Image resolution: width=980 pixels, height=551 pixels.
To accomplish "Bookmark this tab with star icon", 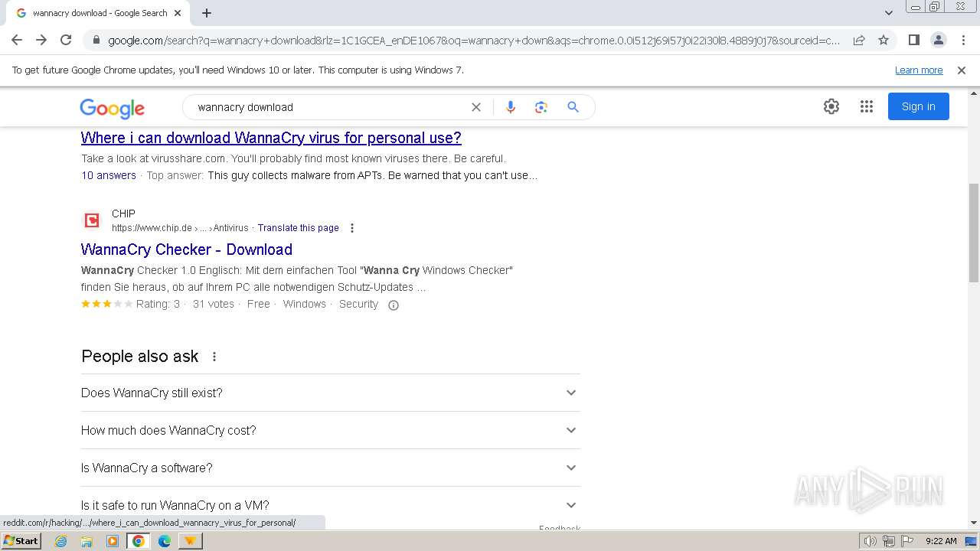I will click(884, 40).
